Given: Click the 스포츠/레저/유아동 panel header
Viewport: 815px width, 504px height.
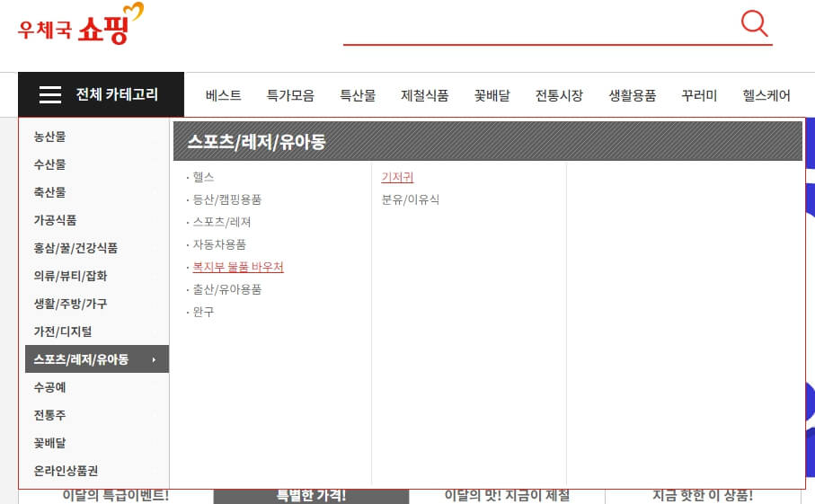Looking at the screenshot, I should pos(488,141).
